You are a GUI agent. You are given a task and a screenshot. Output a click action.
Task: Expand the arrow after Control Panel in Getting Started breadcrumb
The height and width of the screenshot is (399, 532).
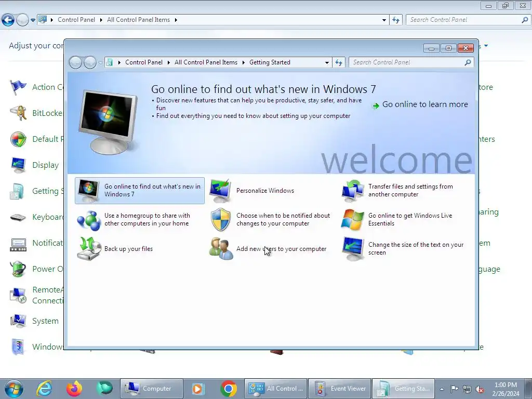click(x=169, y=62)
